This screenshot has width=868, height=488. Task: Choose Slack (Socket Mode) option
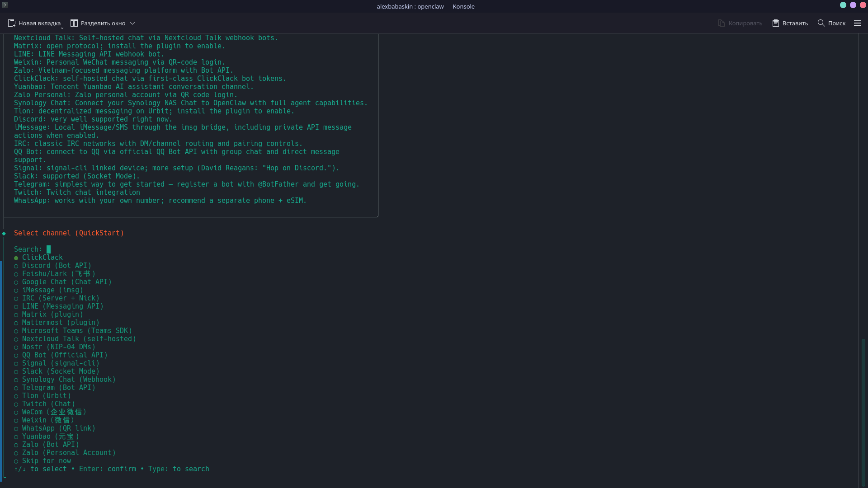(x=57, y=371)
